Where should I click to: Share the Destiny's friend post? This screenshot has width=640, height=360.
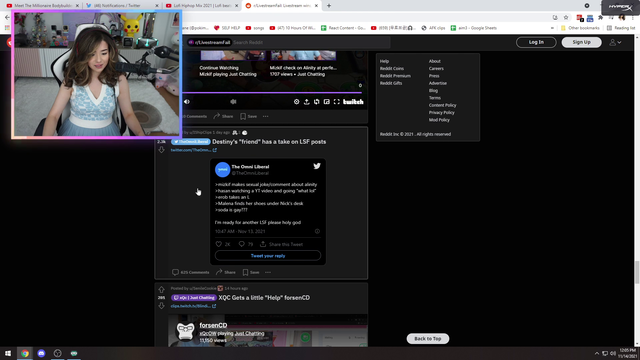pos(226,272)
